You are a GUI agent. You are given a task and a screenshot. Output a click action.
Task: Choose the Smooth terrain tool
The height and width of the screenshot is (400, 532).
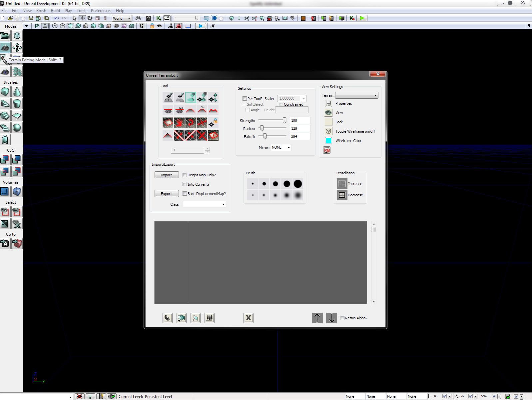click(x=191, y=110)
